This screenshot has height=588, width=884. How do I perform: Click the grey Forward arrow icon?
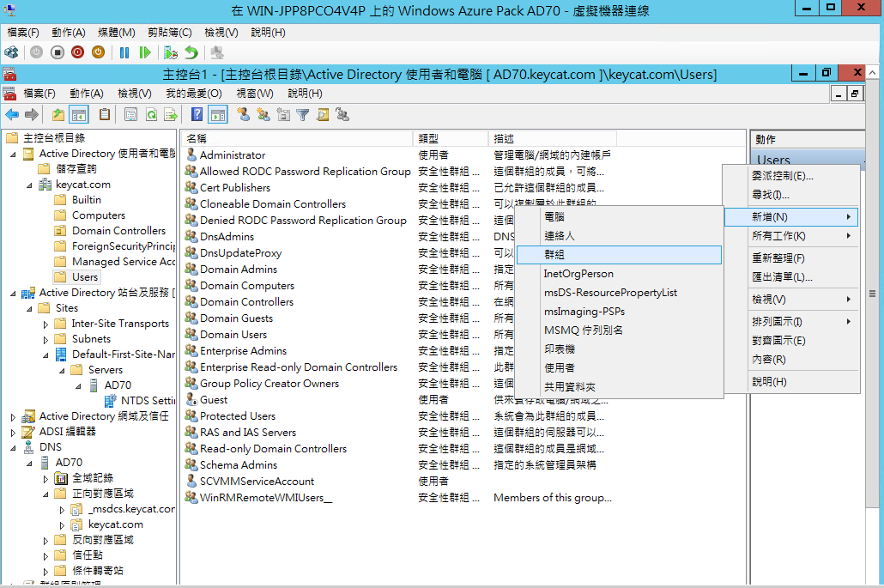pyautogui.click(x=32, y=115)
